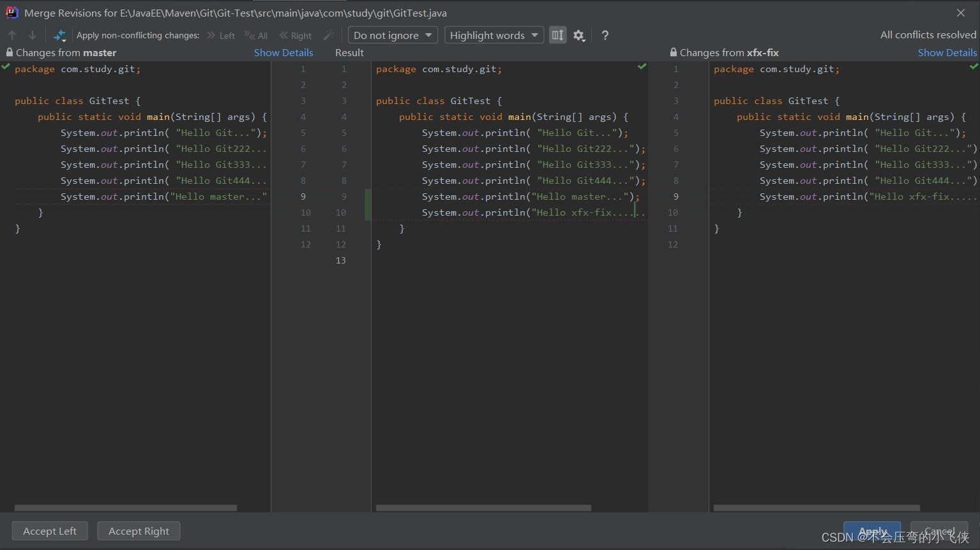Click 'public class GitTest' in Result pane
Viewport: 980px width, 550px height.
(x=439, y=101)
